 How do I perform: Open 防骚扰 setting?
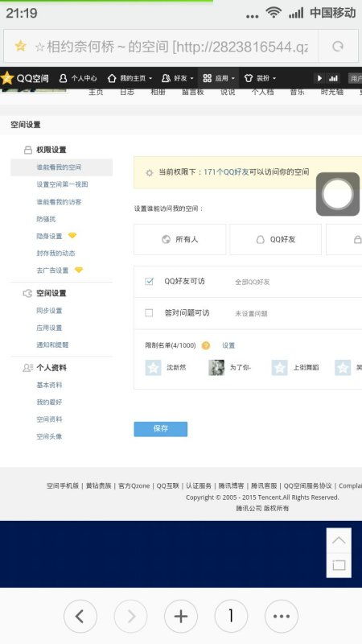click(46, 219)
